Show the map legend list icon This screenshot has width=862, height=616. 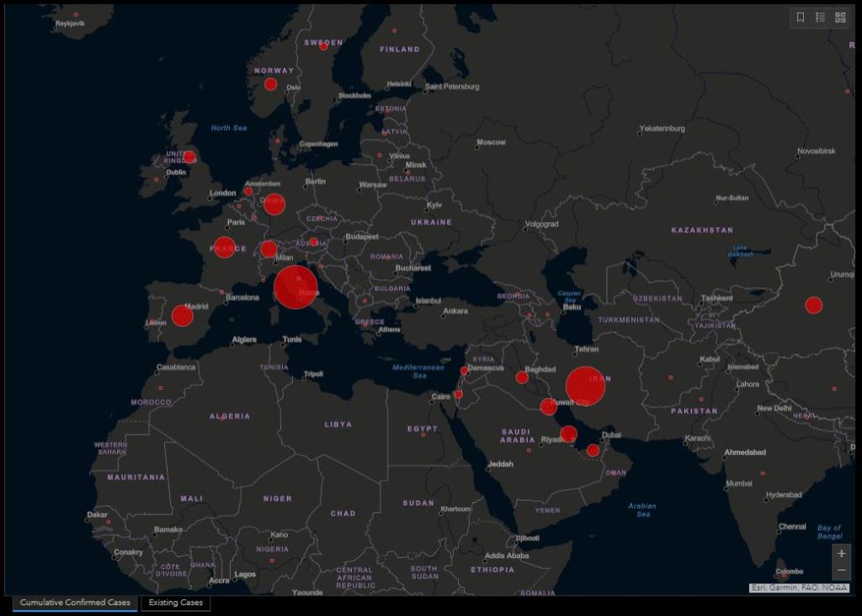[x=820, y=18]
